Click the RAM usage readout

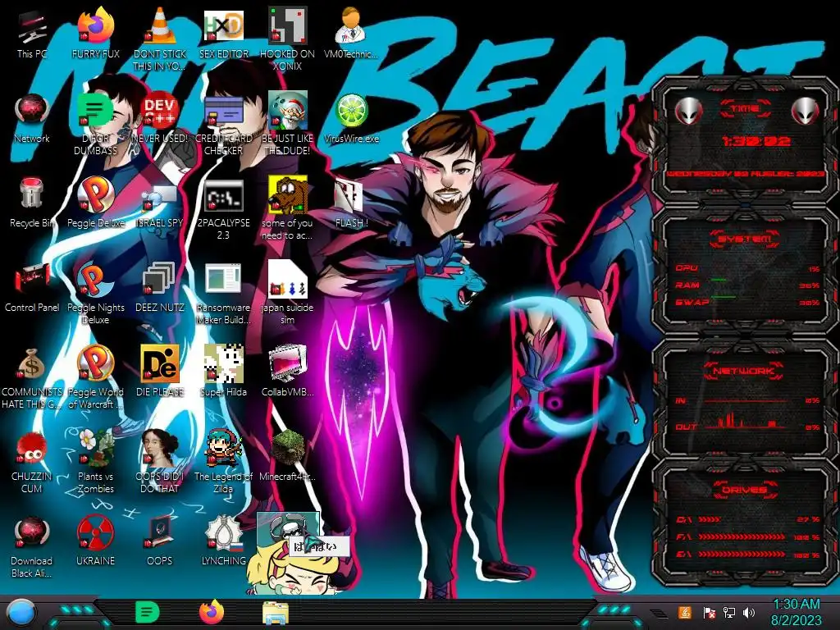[x=747, y=285]
